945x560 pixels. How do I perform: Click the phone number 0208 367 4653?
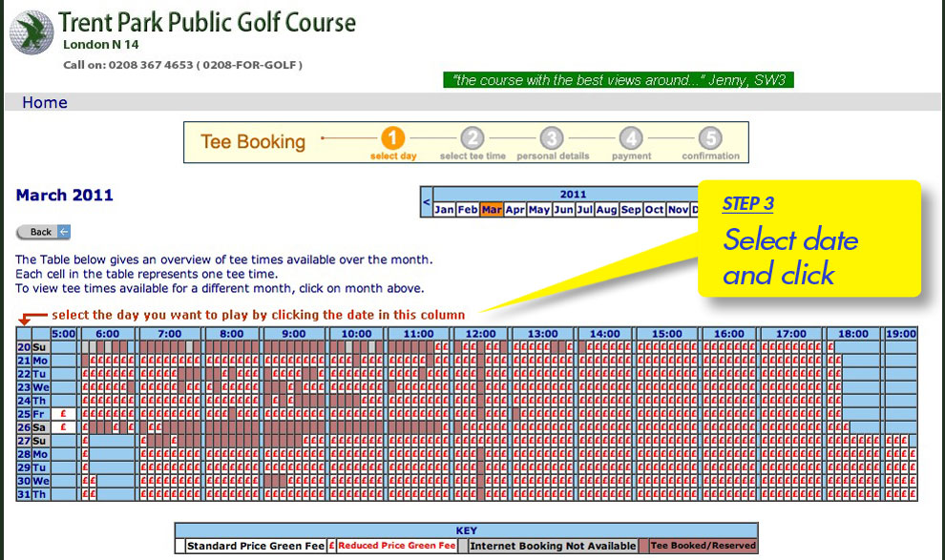coord(151,65)
